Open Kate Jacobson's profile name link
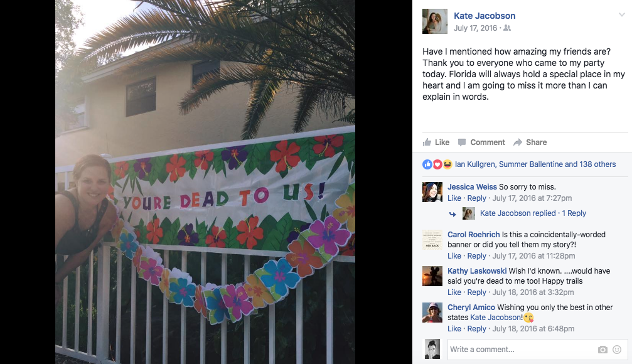 [485, 16]
